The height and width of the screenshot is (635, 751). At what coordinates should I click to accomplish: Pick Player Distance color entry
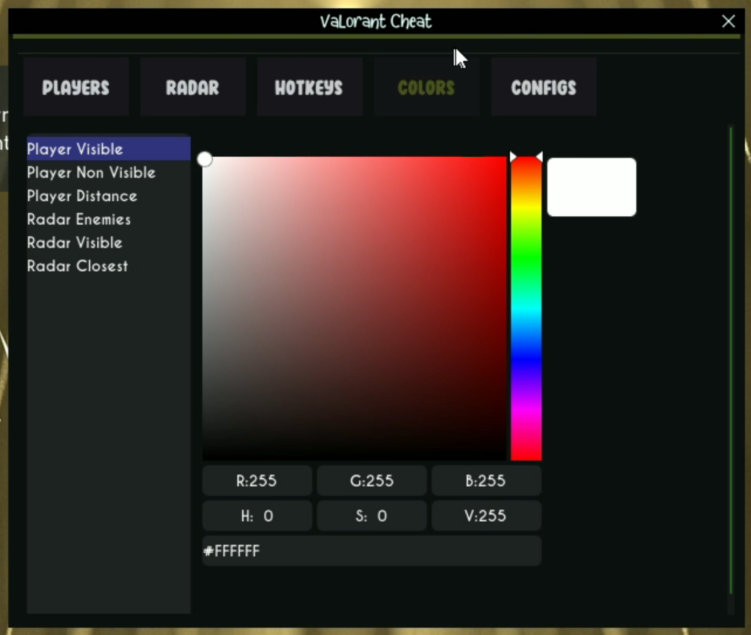tap(109, 196)
